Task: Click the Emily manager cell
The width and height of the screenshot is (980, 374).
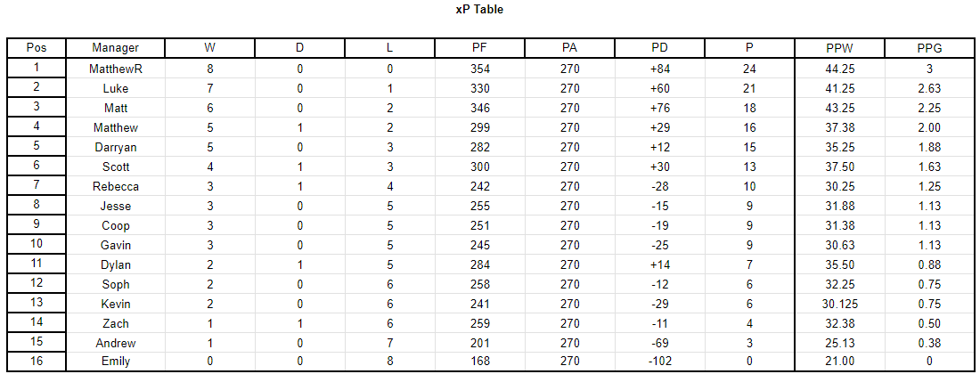Action: [x=116, y=362]
